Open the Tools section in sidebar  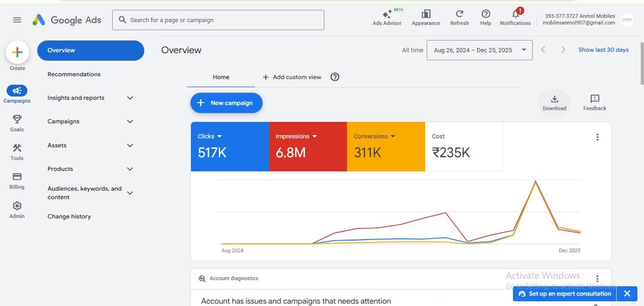click(17, 148)
